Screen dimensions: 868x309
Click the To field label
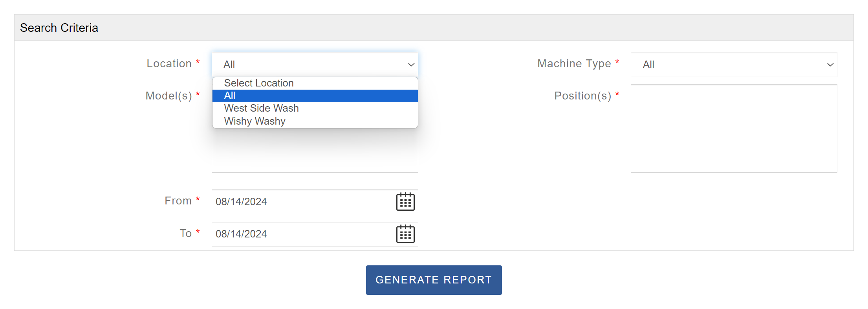(185, 234)
